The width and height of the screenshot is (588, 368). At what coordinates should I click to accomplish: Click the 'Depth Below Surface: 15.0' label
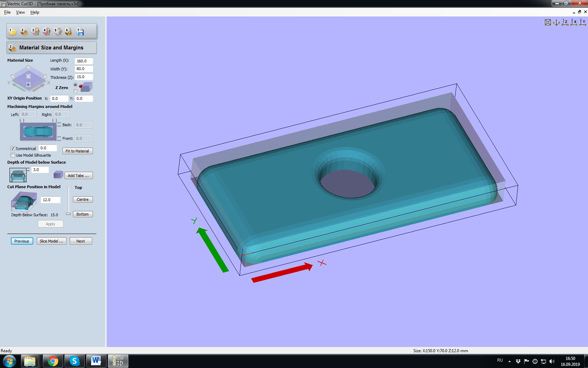(35, 215)
